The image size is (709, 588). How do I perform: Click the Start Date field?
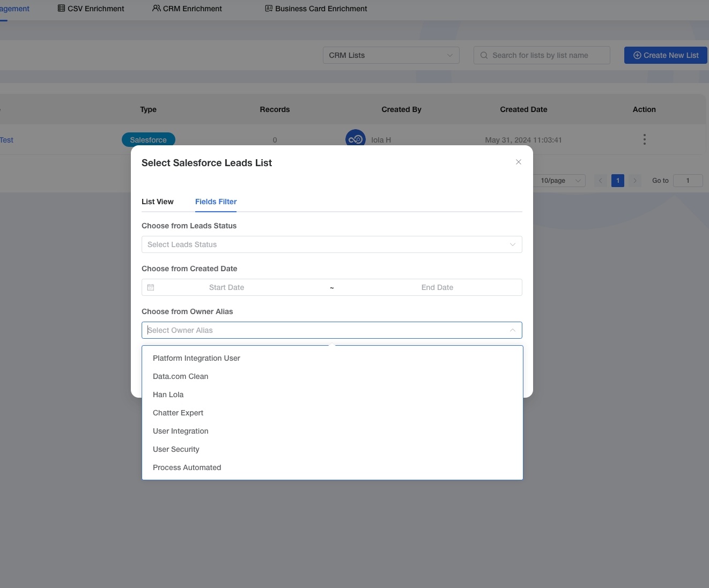click(x=226, y=287)
